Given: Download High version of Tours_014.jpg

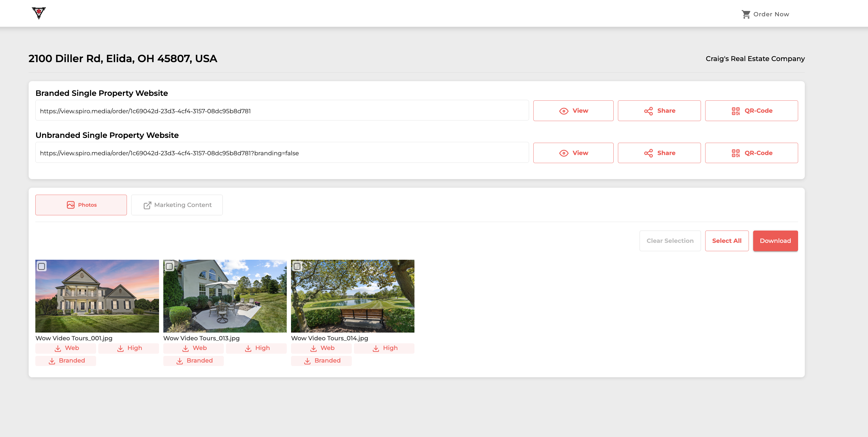Looking at the screenshot, I should (x=384, y=348).
